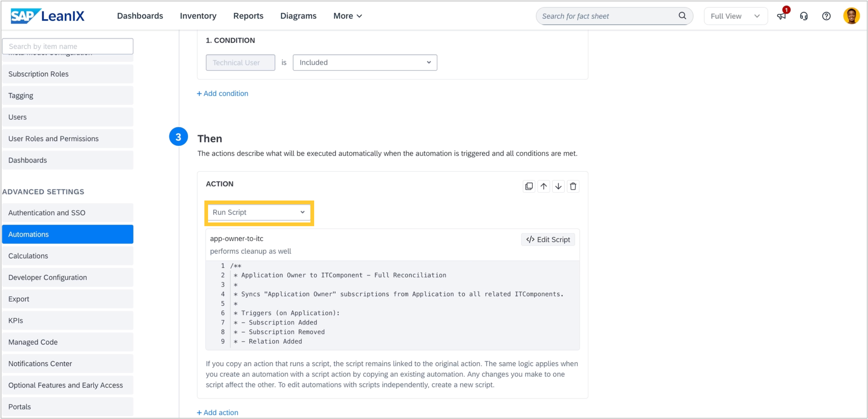The image size is (868, 419).
Task: Click the Add action link
Action: [x=217, y=413]
